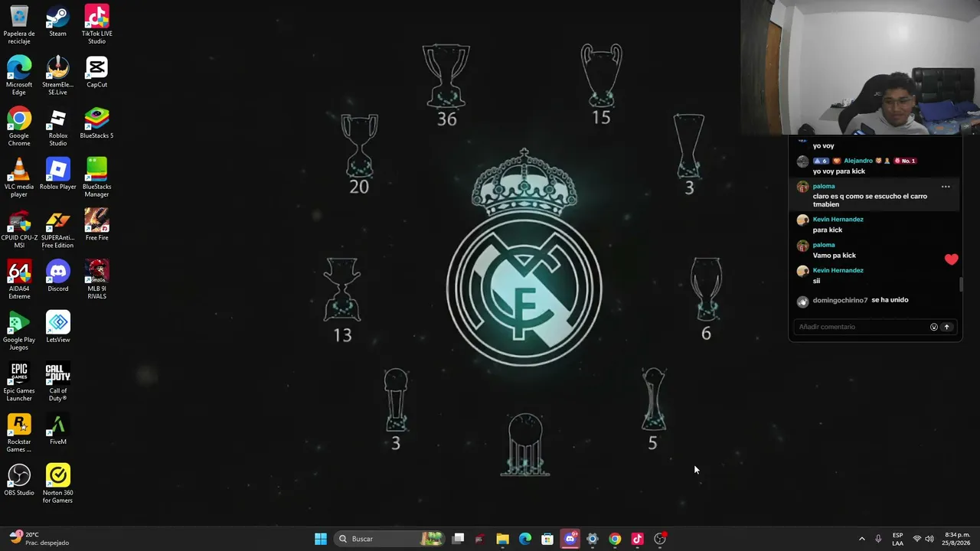
Task: Select BlueStacks Manager desktop icon
Action: click(96, 178)
